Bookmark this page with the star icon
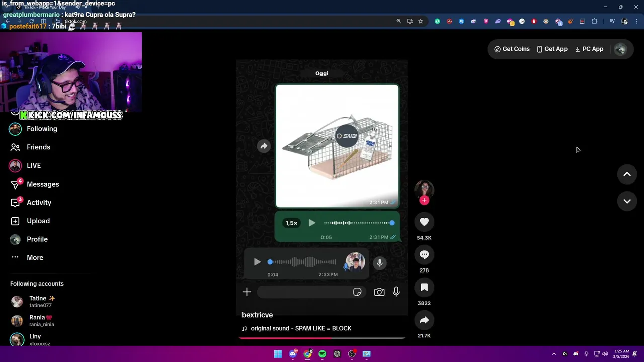Screen dimensions: 644x362 pyautogui.click(x=421, y=21)
